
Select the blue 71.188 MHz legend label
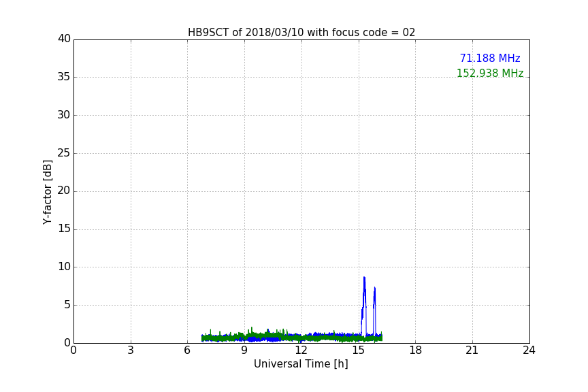pyautogui.click(x=490, y=59)
